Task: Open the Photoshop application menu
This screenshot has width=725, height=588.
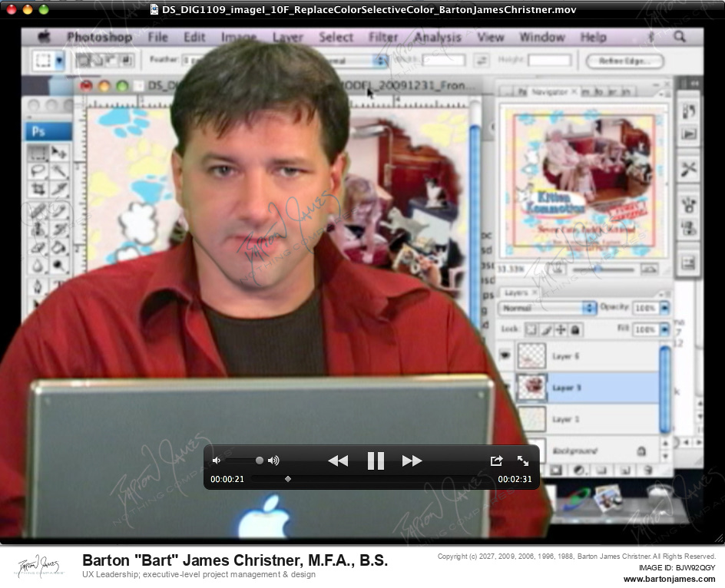Action: click(x=99, y=37)
